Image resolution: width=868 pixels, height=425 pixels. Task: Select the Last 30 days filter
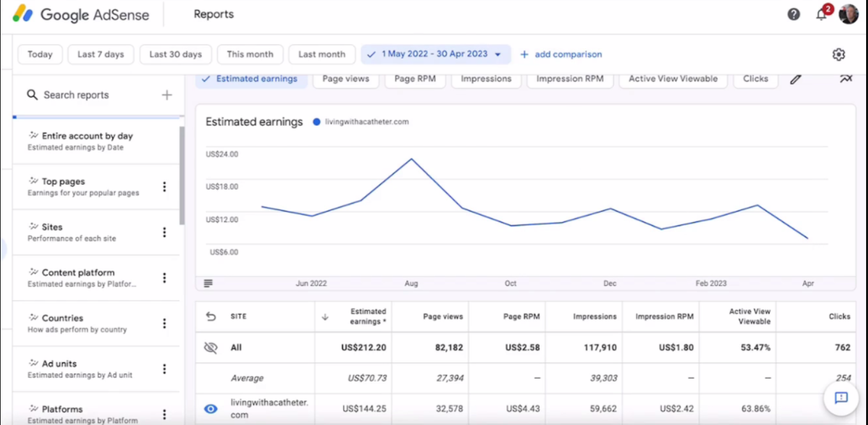(176, 54)
